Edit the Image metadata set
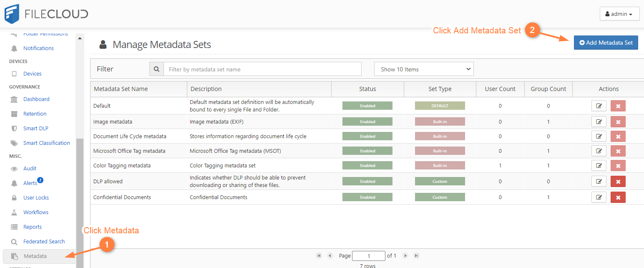 (599, 122)
